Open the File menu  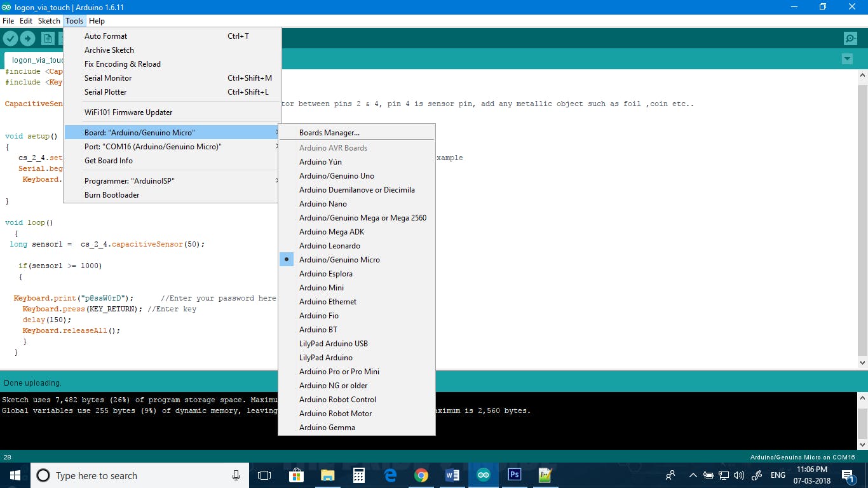(x=8, y=21)
